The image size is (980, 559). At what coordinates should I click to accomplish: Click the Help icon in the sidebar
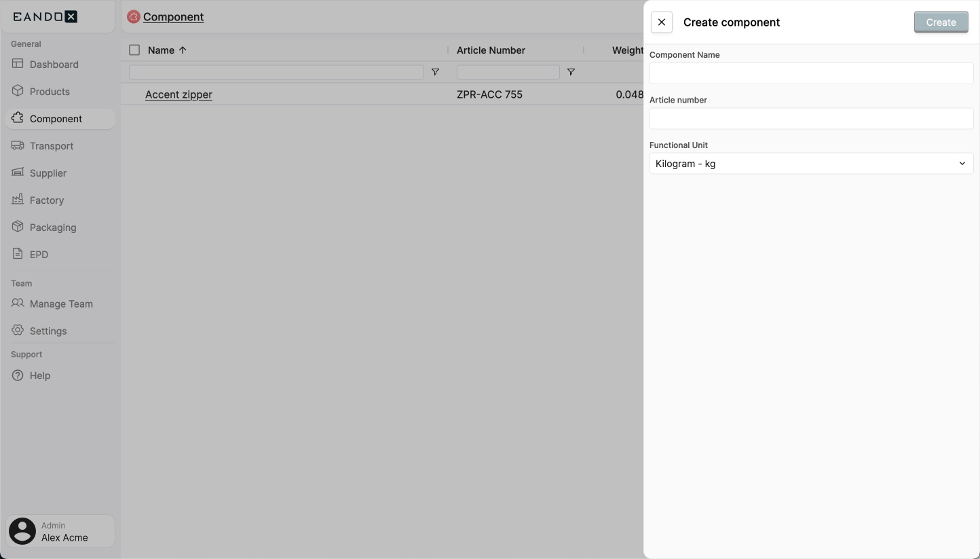tap(17, 375)
